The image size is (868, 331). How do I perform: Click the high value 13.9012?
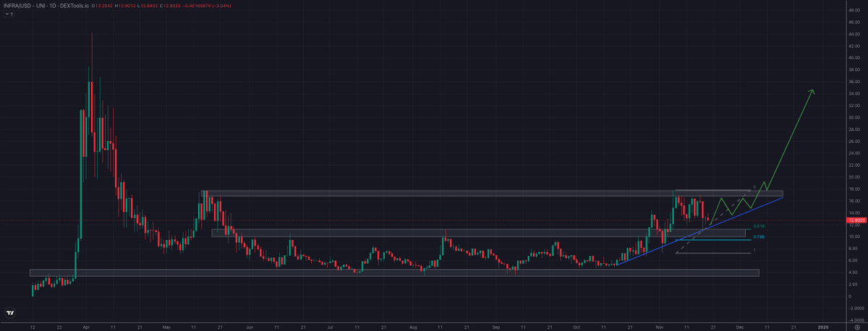pyautogui.click(x=129, y=5)
